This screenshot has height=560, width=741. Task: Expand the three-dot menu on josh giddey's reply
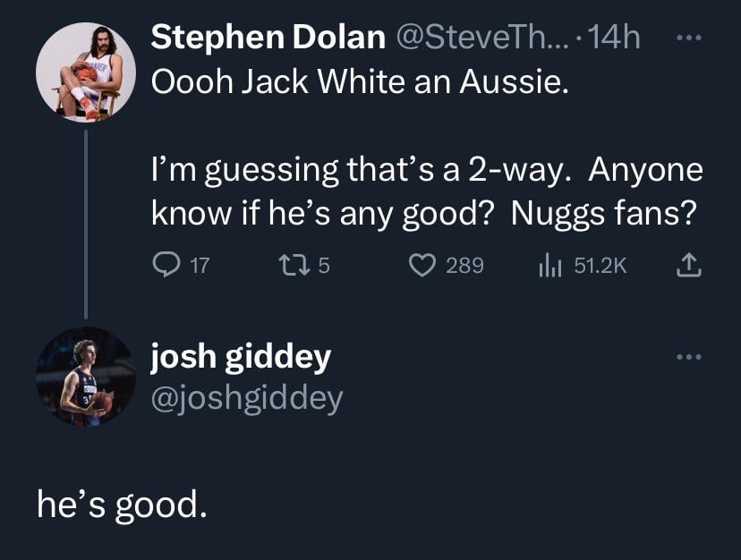pyautogui.click(x=687, y=358)
